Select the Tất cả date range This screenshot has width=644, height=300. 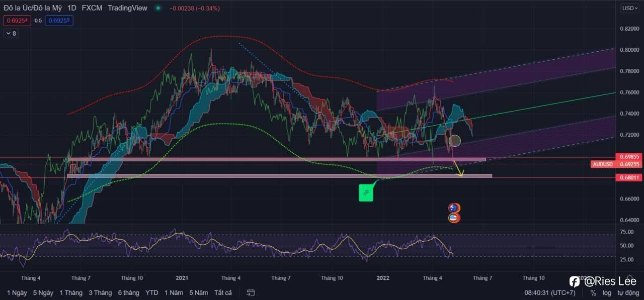tap(223, 292)
